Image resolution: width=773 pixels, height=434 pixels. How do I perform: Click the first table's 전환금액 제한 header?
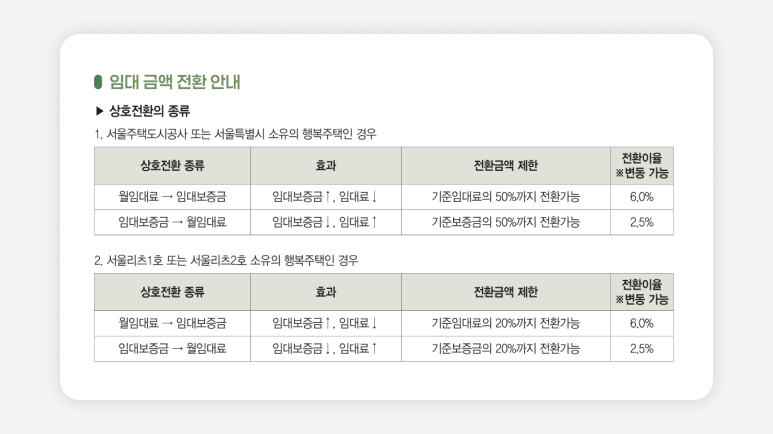(506, 166)
